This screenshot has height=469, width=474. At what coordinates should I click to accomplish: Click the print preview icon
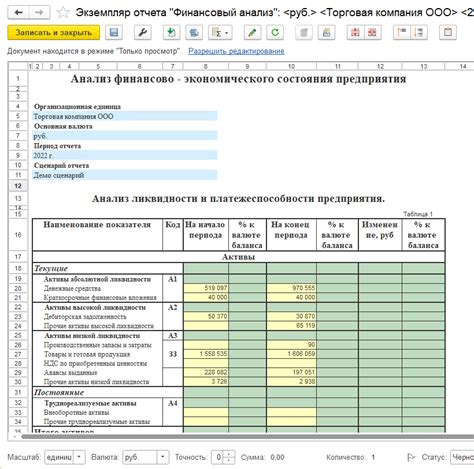point(326,33)
